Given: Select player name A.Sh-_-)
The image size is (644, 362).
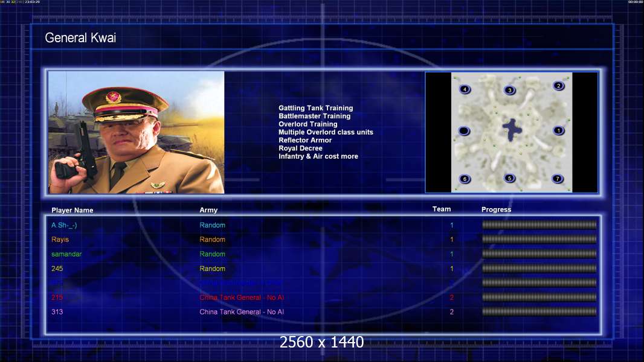Looking at the screenshot, I should pos(64,225).
